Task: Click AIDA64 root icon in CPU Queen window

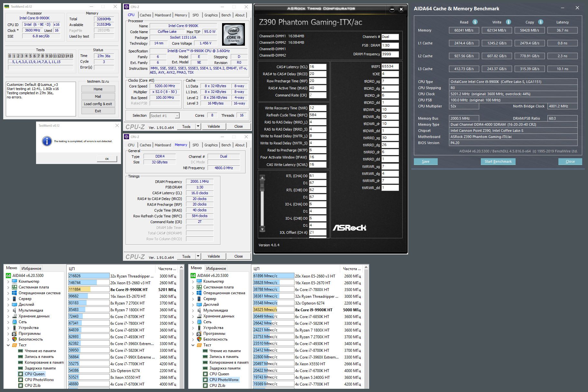Action: (x=8, y=276)
